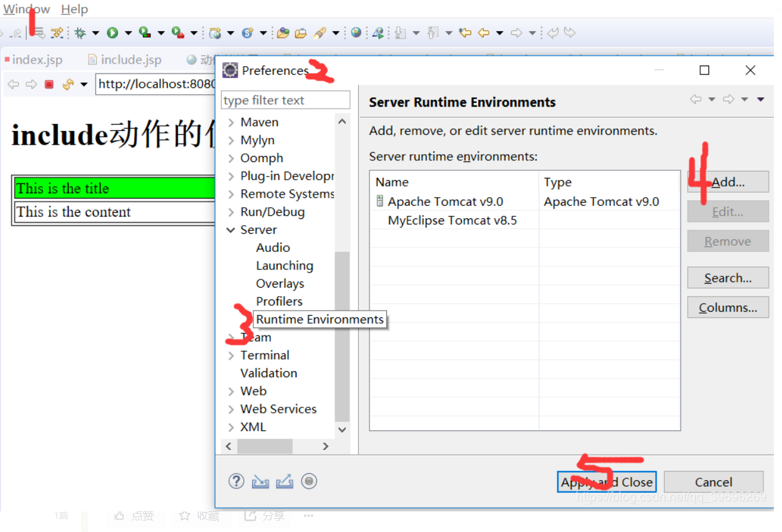Click the Add... button
782x532 pixels.
point(728,182)
